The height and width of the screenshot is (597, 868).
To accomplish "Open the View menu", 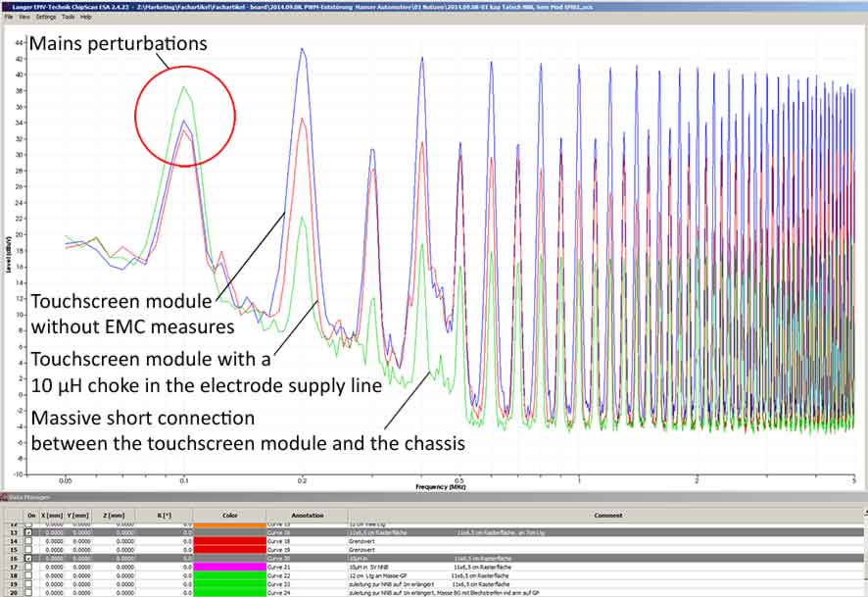I will pos(25,17).
